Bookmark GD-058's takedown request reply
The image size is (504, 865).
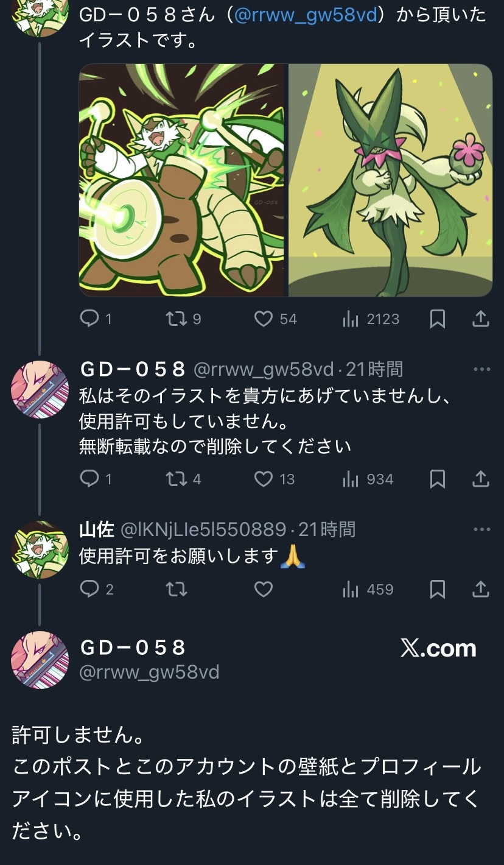click(437, 479)
